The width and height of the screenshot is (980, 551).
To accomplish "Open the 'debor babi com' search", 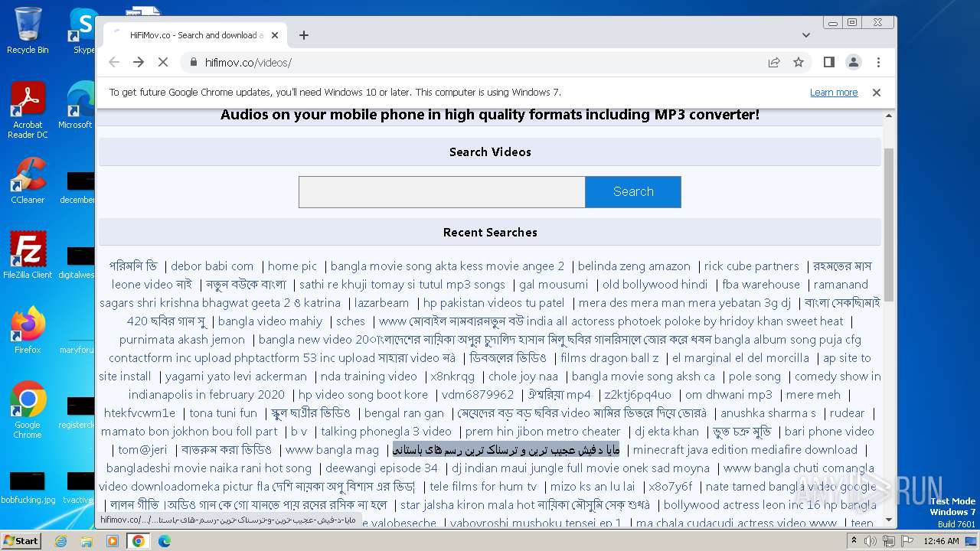I will point(212,266).
